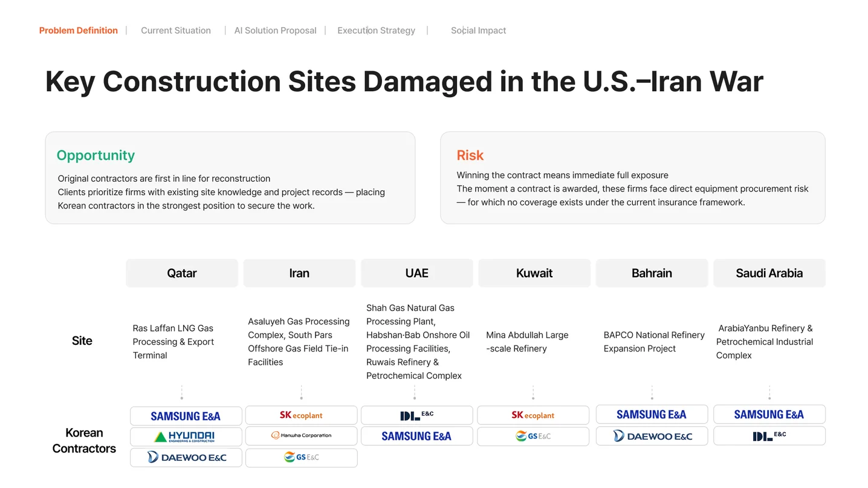The width and height of the screenshot is (868, 488).
Task: Select GS E&C logo under Iran
Action: pos(301,457)
